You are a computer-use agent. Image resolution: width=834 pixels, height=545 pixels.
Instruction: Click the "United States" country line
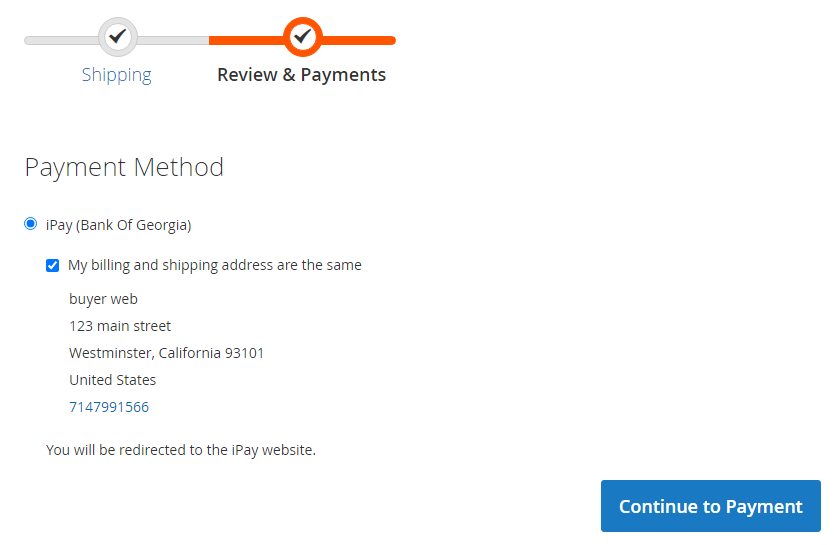[112, 380]
